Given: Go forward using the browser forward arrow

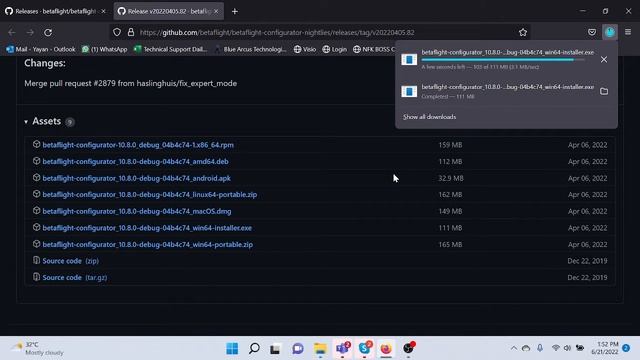Looking at the screenshot, I should [30, 32].
